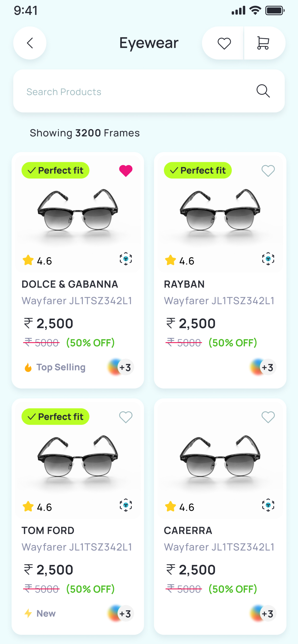Open 3D try-on for Dolce & Gabanna
Screen dimensions: 298x644
pos(126,259)
